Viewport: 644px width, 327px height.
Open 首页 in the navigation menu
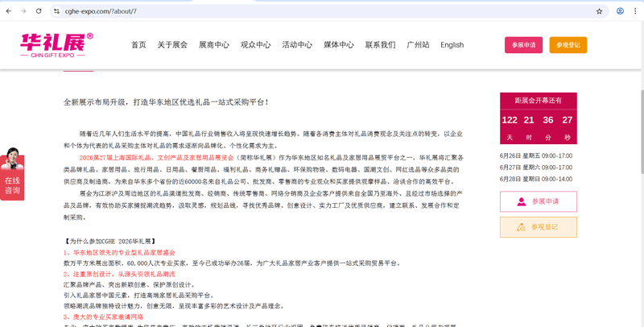[x=138, y=45]
